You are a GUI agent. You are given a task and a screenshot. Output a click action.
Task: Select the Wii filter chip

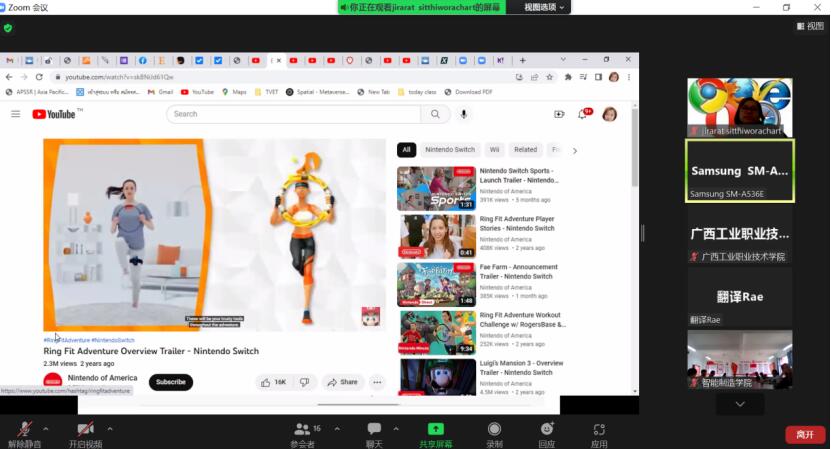[x=494, y=149]
